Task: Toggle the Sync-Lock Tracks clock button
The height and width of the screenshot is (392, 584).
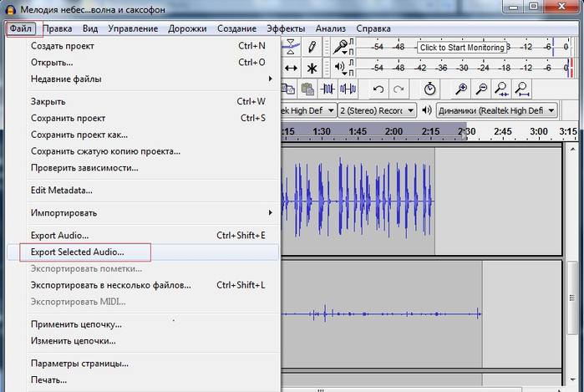Action: pos(429,89)
